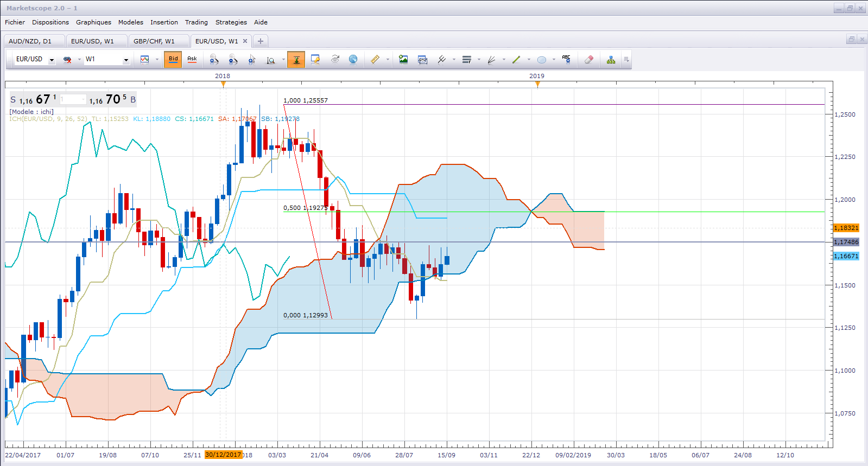Click the sell price 1,16 67
The height and width of the screenshot is (466, 868).
[33, 99]
